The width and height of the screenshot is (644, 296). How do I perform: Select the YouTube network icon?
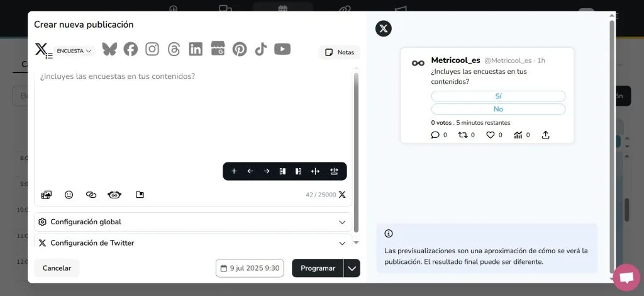pos(282,49)
